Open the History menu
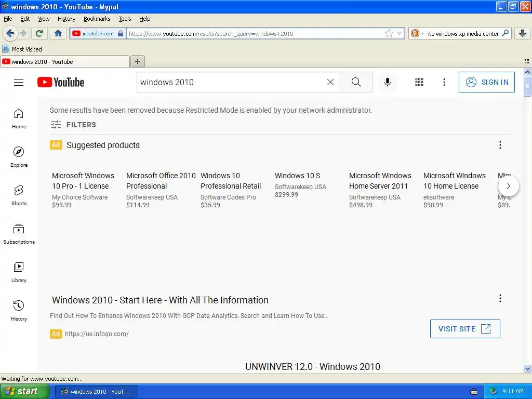Viewport: 532px width, 399px height. click(66, 19)
